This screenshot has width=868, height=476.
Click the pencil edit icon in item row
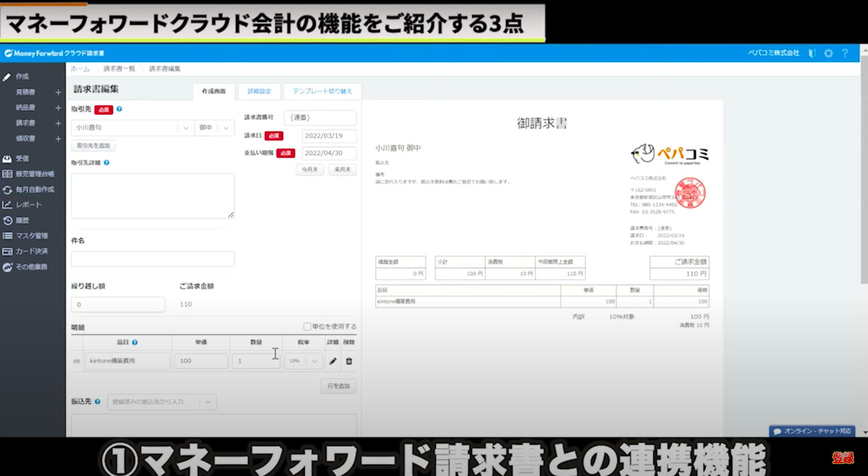333,361
